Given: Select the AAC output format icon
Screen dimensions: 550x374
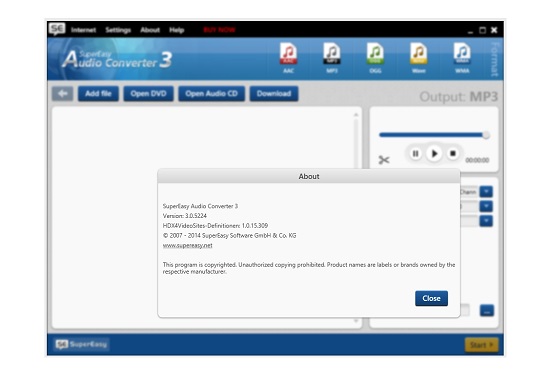Looking at the screenshot, I should pos(288,54).
